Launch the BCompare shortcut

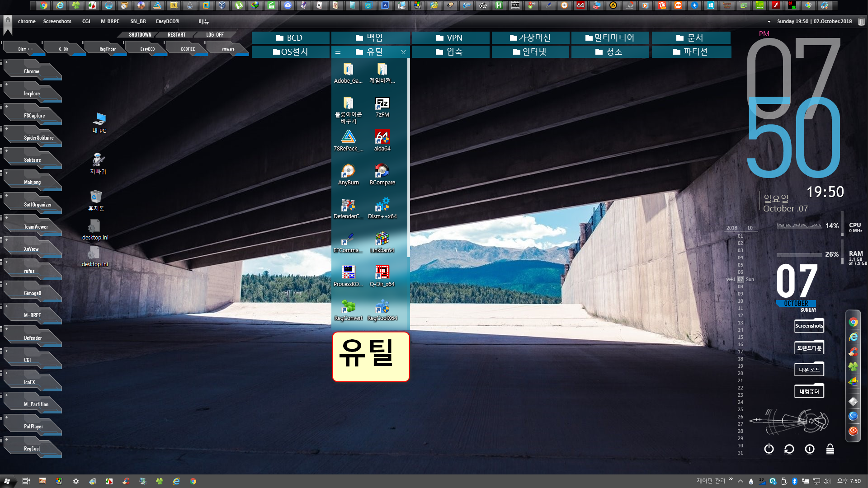click(382, 175)
